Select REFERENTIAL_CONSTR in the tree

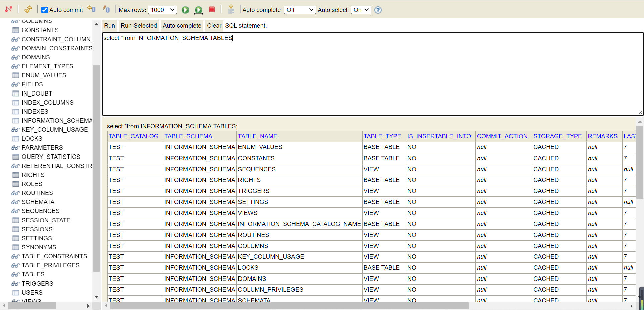point(57,166)
